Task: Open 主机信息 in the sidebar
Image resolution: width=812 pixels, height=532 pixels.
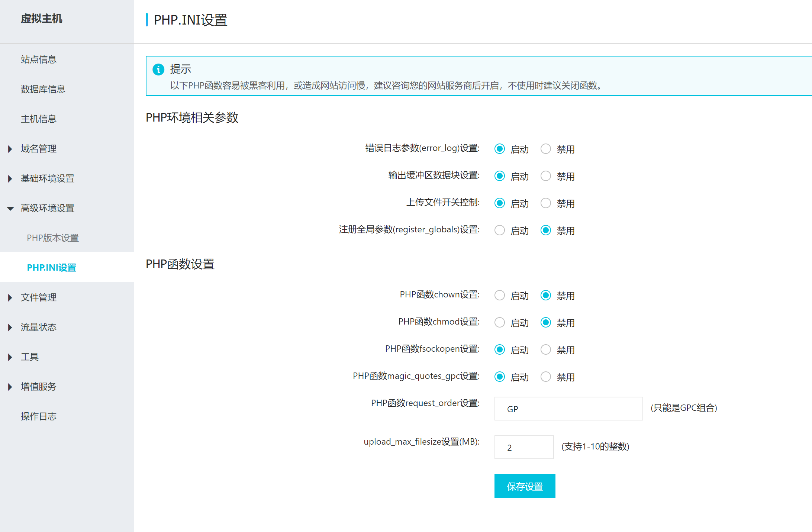Action: click(x=39, y=119)
